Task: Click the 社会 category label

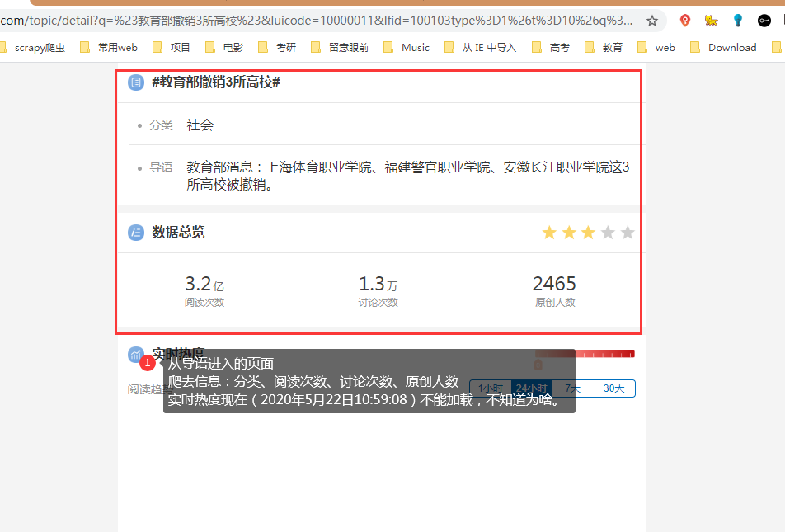Action: pos(200,125)
